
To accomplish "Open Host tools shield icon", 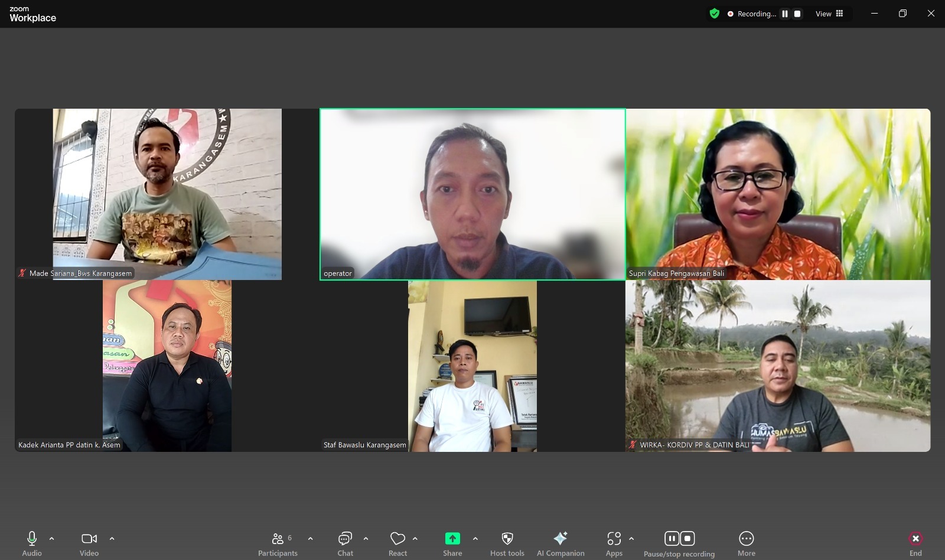I will [x=507, y=543].
